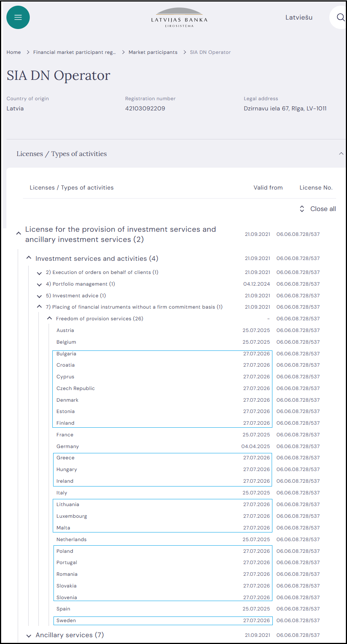The width and height of the screenshot is (347, 644).
Task: Select the Sweden row
Action: (x=188, y=620)
